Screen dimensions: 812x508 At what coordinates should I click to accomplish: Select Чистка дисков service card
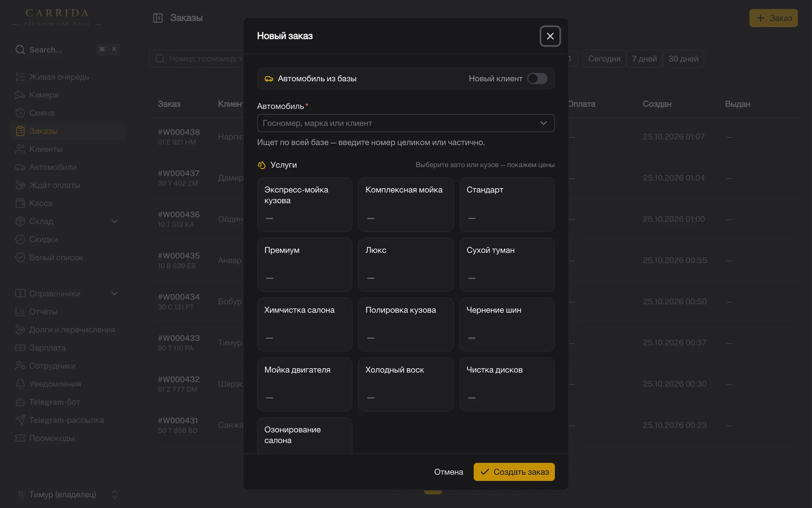point(507,384)
